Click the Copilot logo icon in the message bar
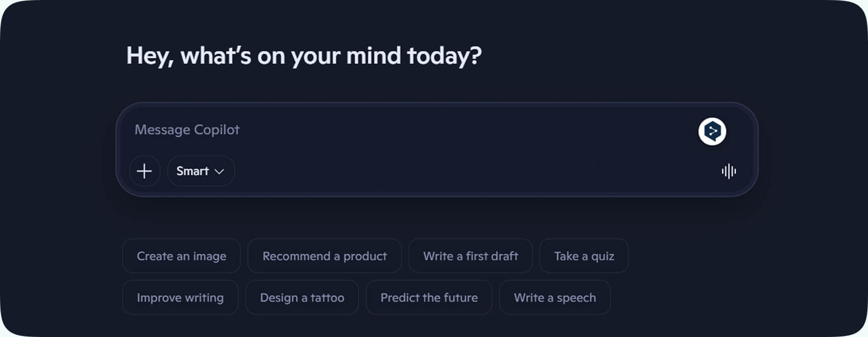The height and width of the screenshot is (337, 868). tap(712, 131)
